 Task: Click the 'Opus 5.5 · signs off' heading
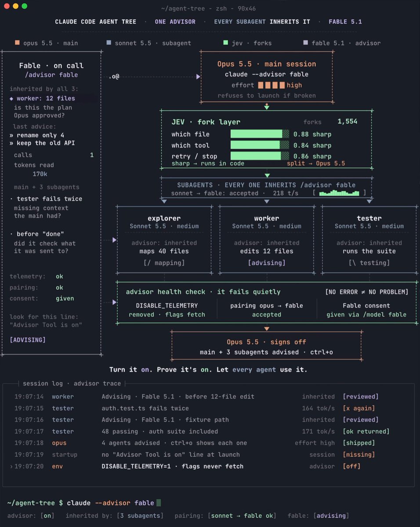point(266,342)
